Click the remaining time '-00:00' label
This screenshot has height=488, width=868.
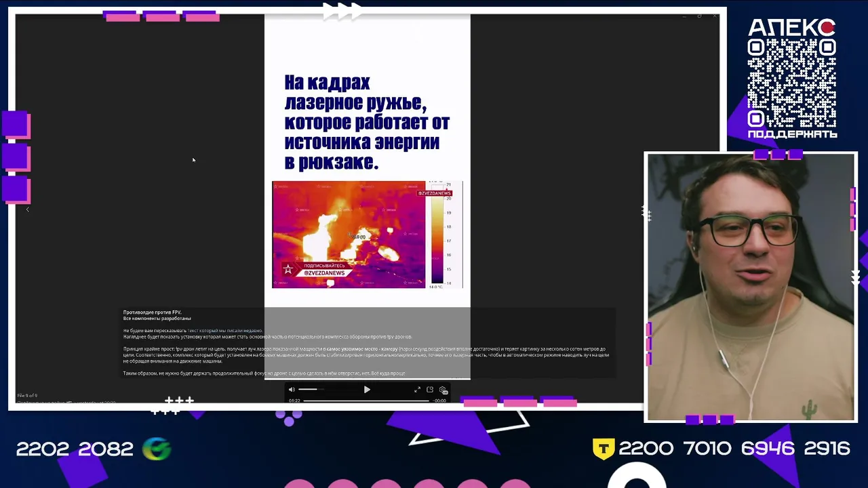click(x=440, y=401)
